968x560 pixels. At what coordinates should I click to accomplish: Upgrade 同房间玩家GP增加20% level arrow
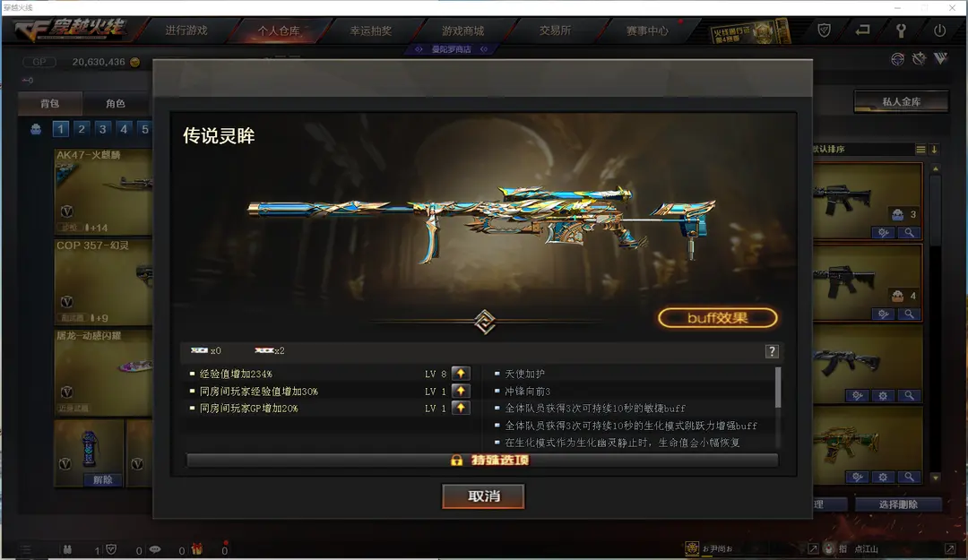point(461,408)
